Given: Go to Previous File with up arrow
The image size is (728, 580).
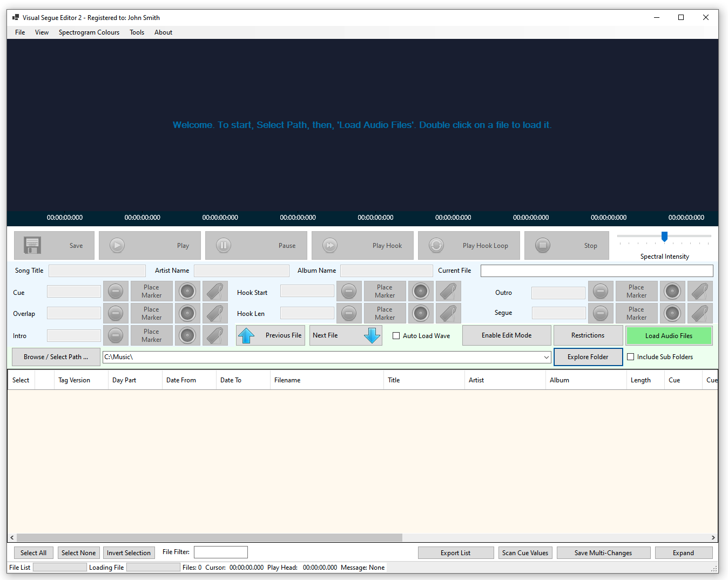Looking at the screenshot, I should tap(271, 335).
